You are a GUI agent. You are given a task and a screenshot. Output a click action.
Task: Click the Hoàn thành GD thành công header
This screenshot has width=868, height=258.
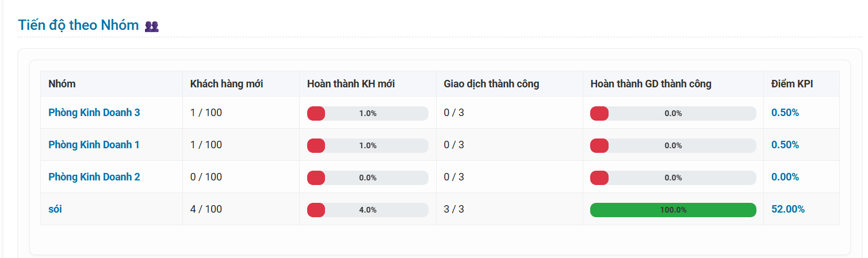click(x=651, y=84)
